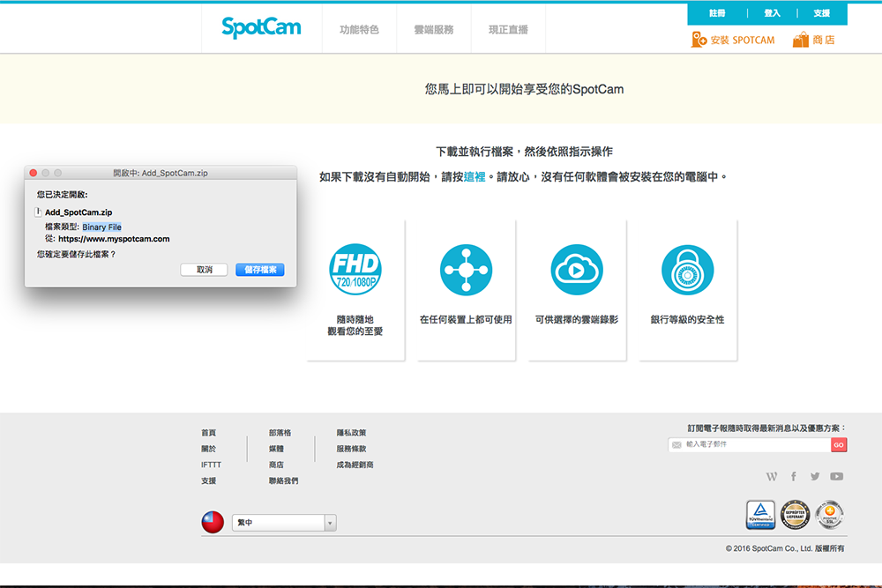The image size is (882, 588).
Task: Select the multi-device connection hub icon
Action: tap(466, 271)
